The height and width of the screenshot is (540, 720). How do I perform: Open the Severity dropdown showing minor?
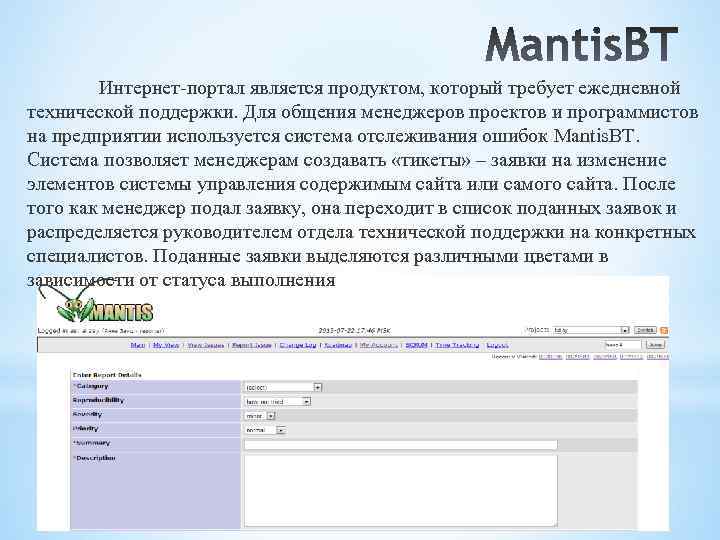260,416
